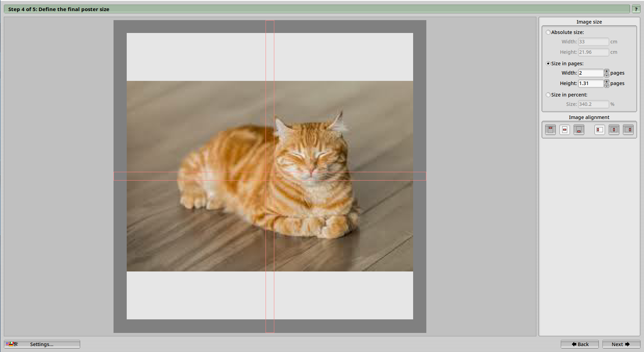
Task: Click the cat poster preview image
Action: tap(270, 176)
